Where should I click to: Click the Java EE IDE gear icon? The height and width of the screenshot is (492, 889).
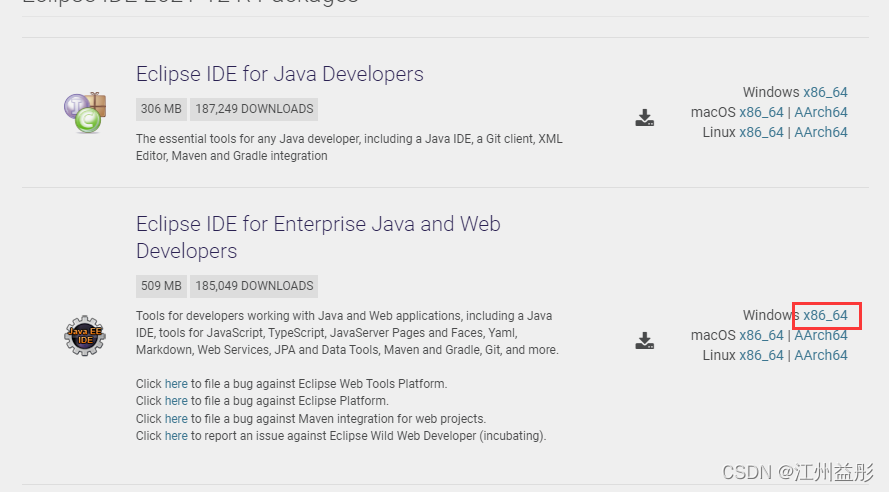click(x=85, y=336)
